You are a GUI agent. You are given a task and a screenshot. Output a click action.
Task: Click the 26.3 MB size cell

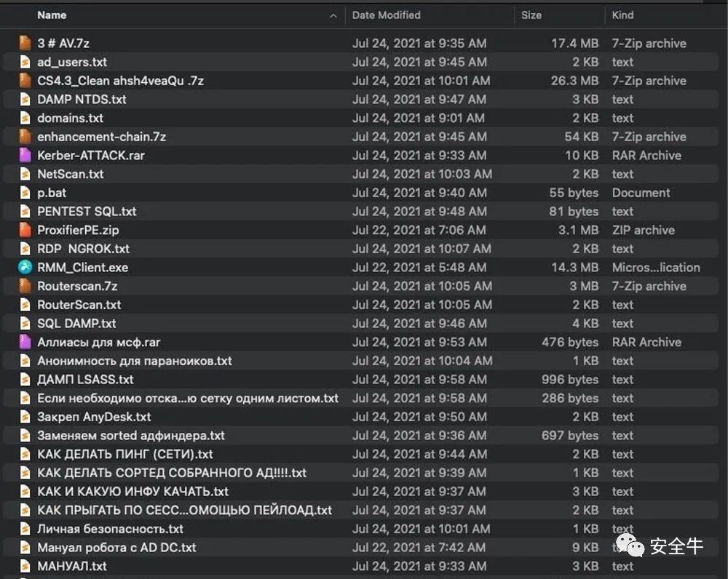click(x=575, y=81)
